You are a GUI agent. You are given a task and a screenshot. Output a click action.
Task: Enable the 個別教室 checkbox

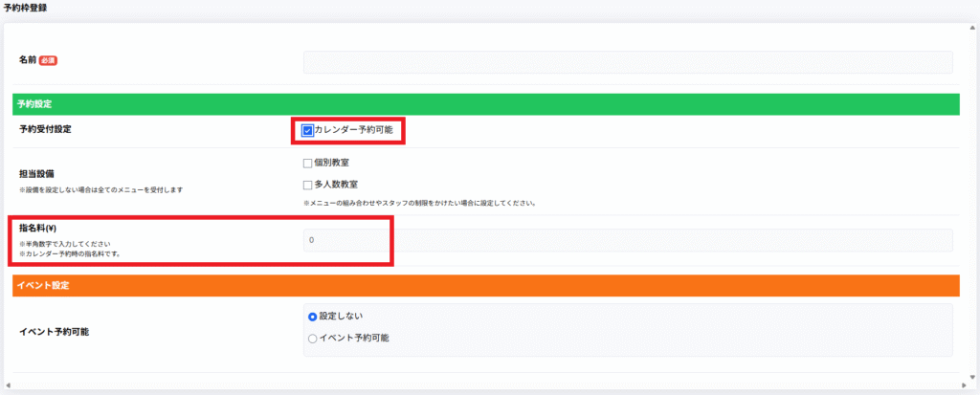(x=307, y=164)
